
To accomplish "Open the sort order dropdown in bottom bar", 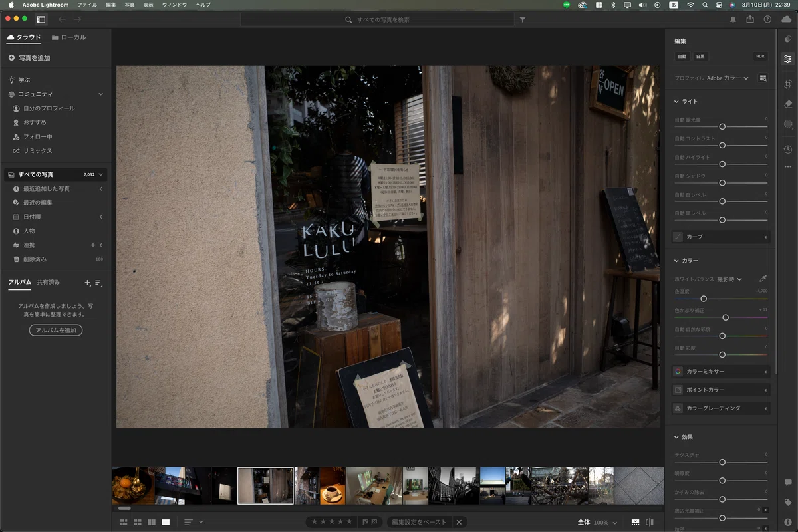I will pos(194,522).
